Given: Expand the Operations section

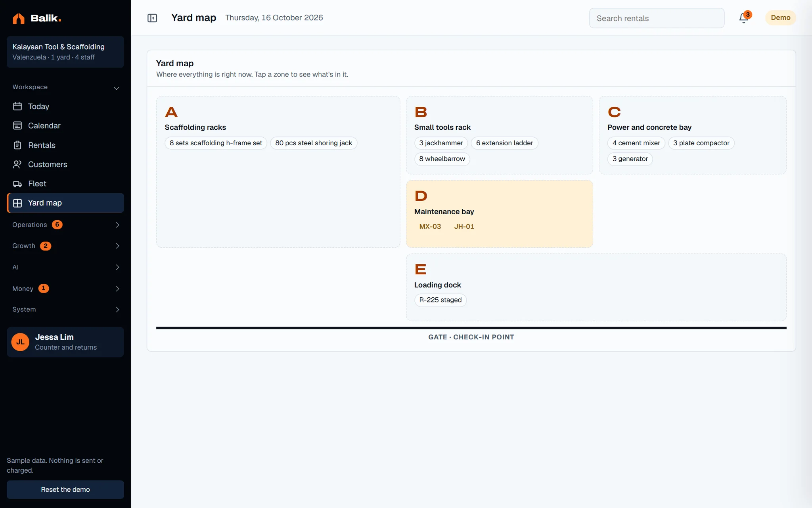Looking at the screenshot, I should click(x=65, y=225).
